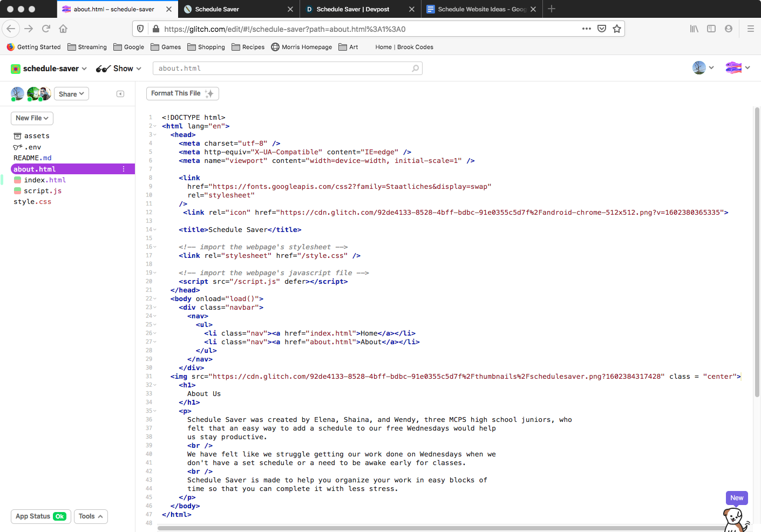Screen dimensions: 761x532
Task: Open style.css in the file list
Action: 32,201
